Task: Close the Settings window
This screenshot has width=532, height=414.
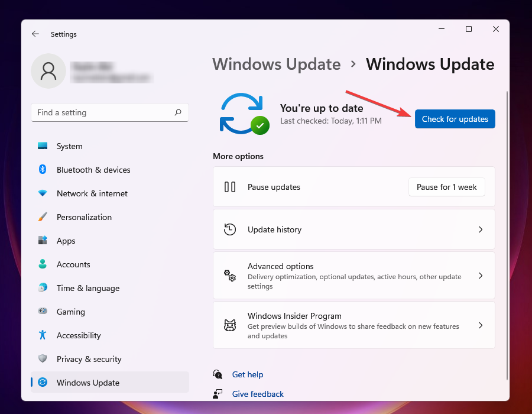Action: pyautogui.click(x=496, y=29)
